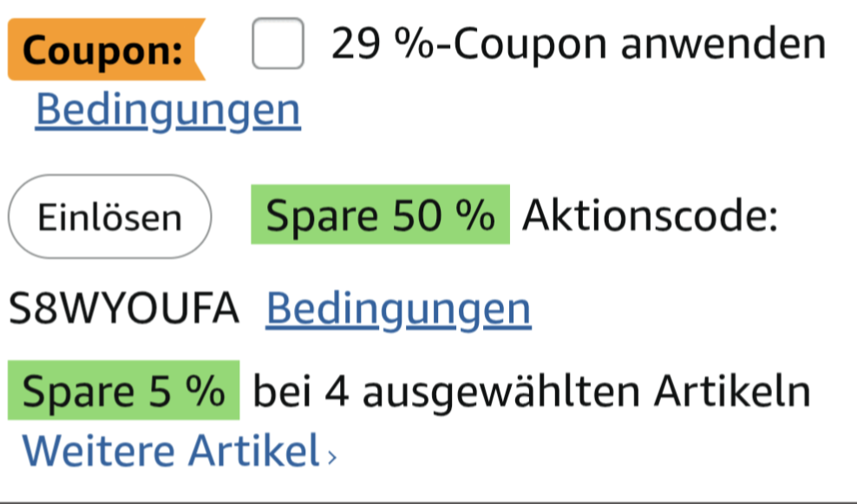857x504 pixels.
Task: Expand via chevron after Weitere Artikel
Action: point(330,453)
